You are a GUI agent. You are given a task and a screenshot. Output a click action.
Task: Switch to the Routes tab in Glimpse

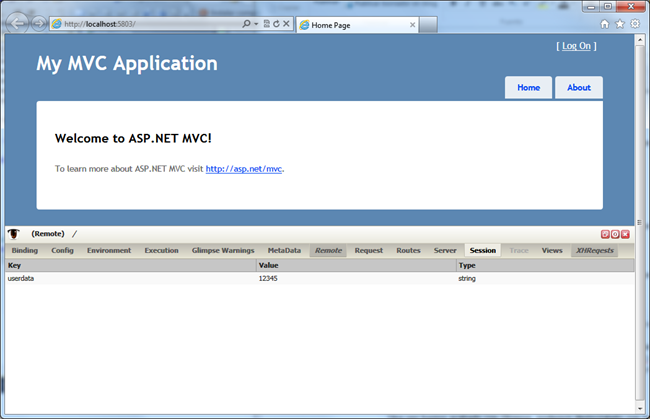[x=408, y=250]
